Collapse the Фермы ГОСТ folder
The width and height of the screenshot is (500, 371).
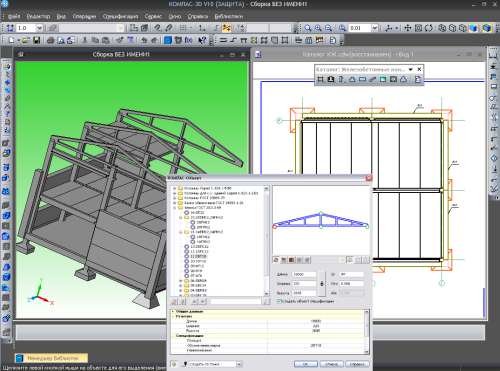coord(174,208)
